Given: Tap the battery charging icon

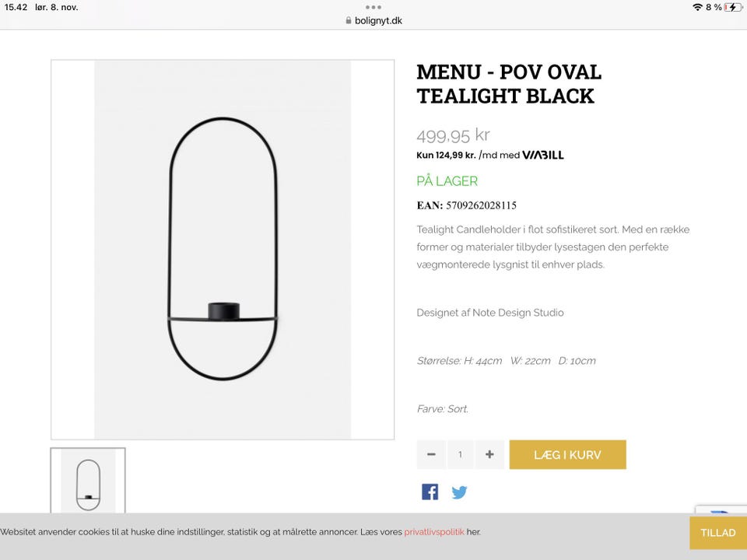Looking at the screenshot, I should pos(732,7).
